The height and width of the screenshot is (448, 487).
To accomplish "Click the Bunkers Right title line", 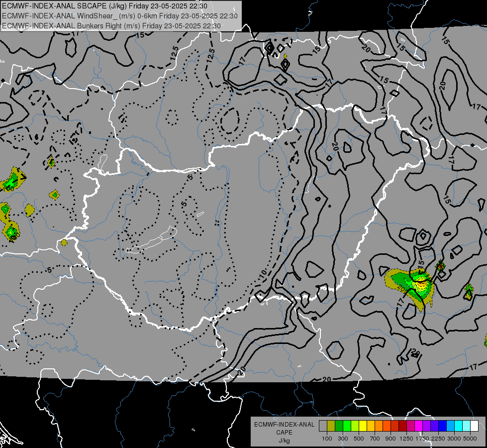I will click(111, 26).
